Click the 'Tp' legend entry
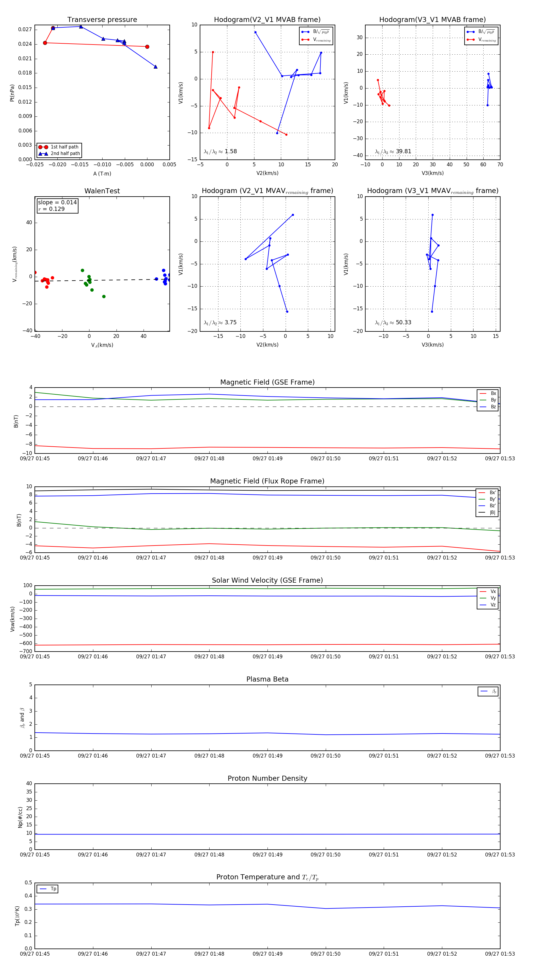This screenshot has height=980, width=535. click(48, 889)
